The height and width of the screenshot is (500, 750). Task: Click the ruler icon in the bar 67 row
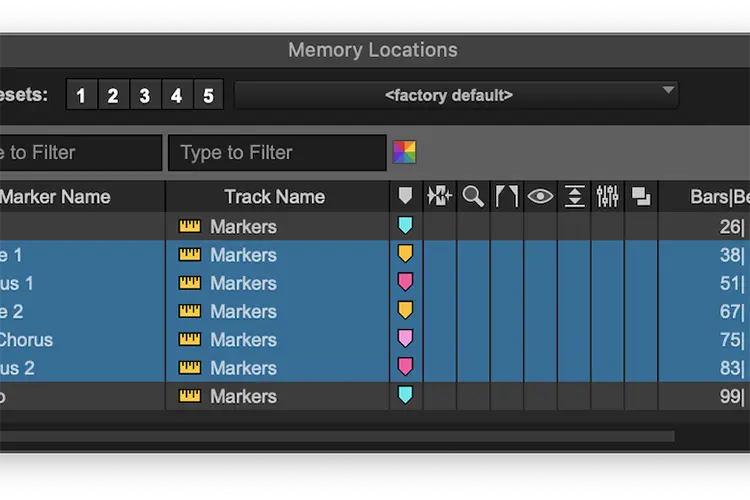pyautogui.click(x=190, y=311)
